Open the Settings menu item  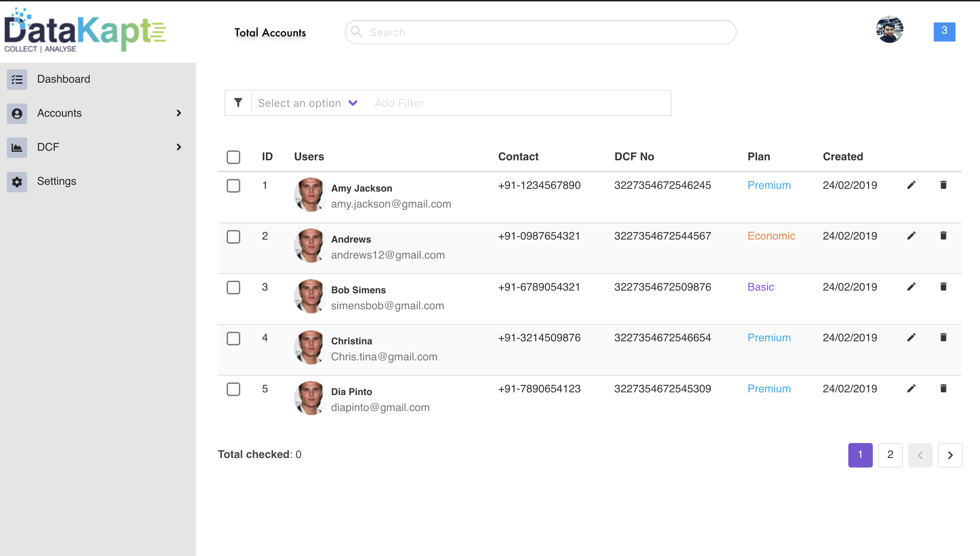click(x=98, y=181)
